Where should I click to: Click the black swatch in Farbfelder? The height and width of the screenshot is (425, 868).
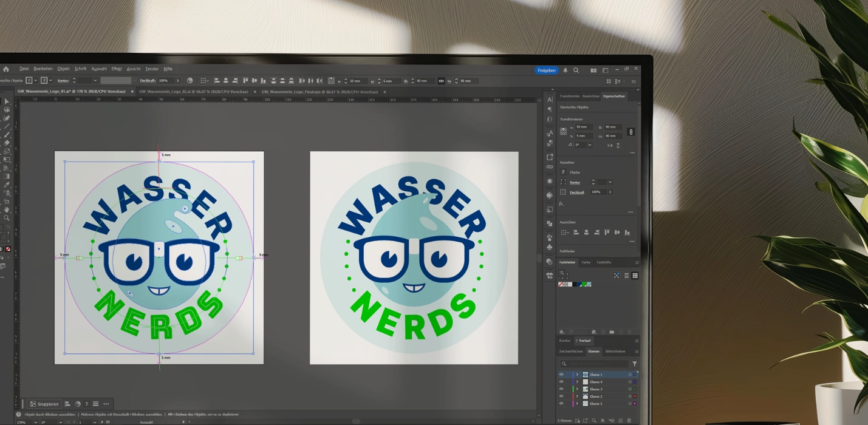pos(575,284)
